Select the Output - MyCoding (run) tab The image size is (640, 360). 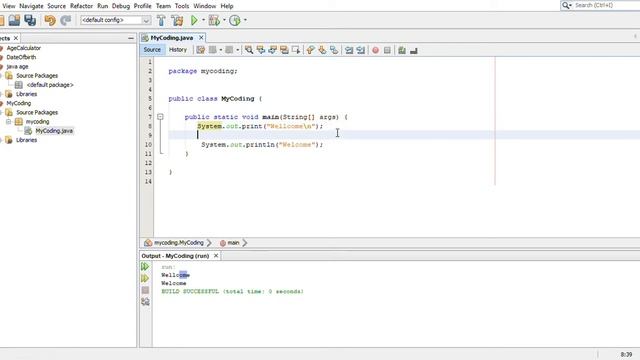tap(176, 256)
